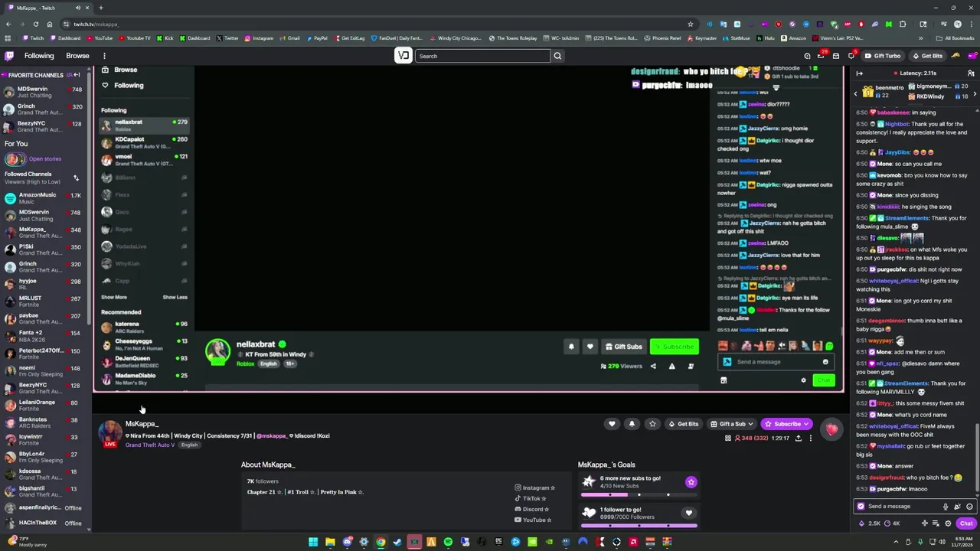Click the search magnifier button
This screenshot has width=980, height=551.
pos(557,56)
